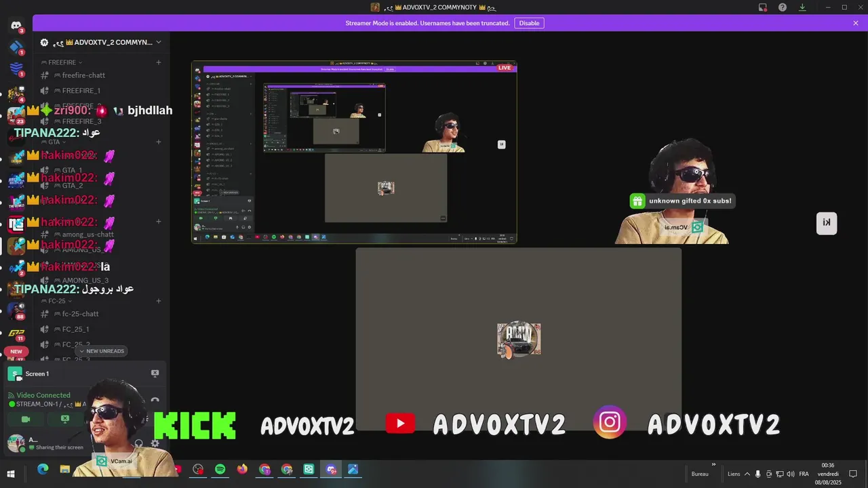This screenshot has width=868, height=488.
Task: Open the G2 server icon with 11 badge
Action: click(x=16, y=333)
